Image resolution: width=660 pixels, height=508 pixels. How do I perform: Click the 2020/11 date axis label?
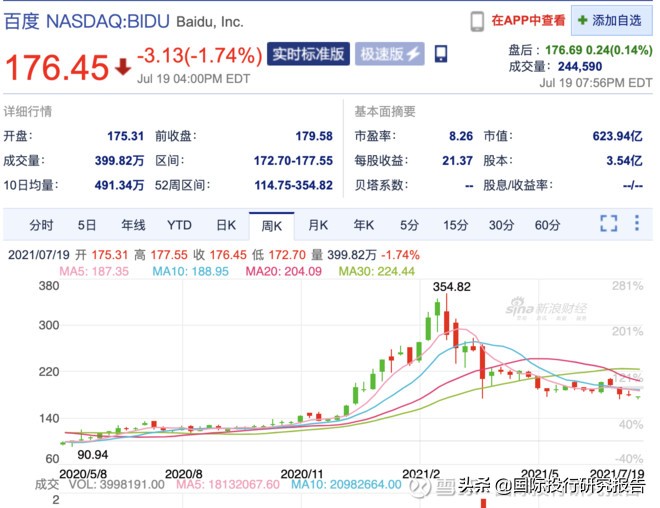pos(301,474)
